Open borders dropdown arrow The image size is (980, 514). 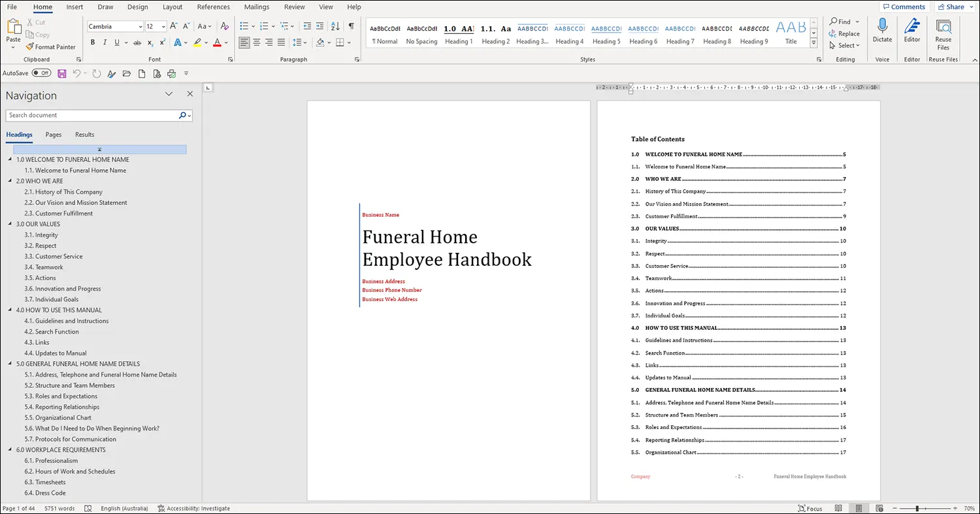pyautogui.click(x=350, y=42)
